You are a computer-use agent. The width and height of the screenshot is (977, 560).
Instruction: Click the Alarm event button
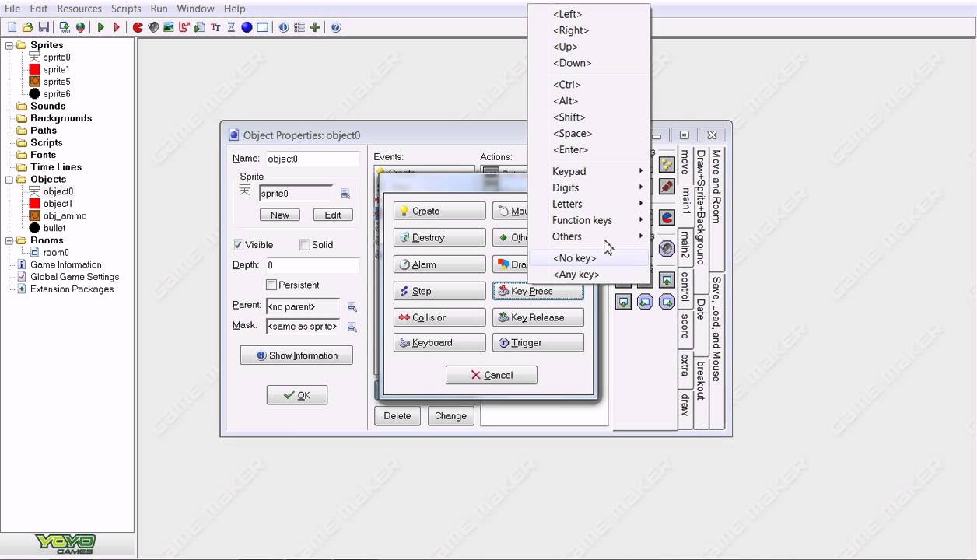439,264
